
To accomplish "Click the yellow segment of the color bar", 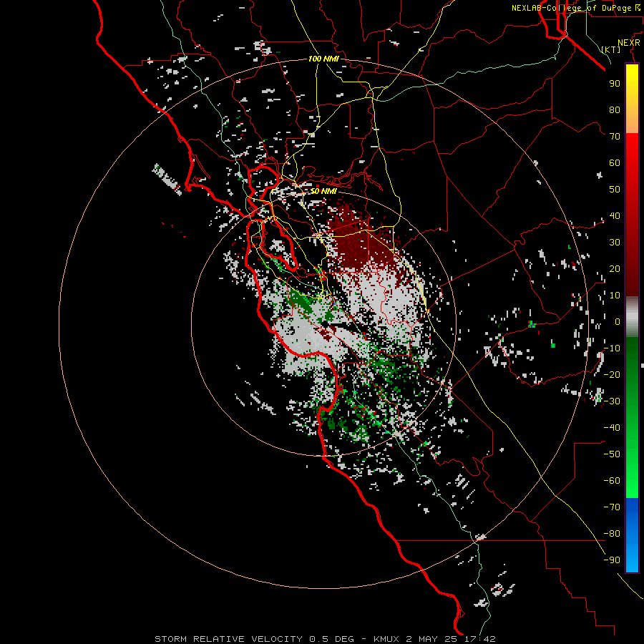I will tap(632, 99).
